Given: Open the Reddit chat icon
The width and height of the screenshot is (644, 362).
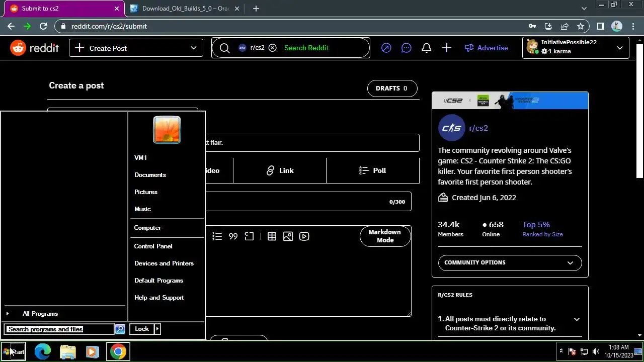Looking at the screenshot, I should point(407,48).
